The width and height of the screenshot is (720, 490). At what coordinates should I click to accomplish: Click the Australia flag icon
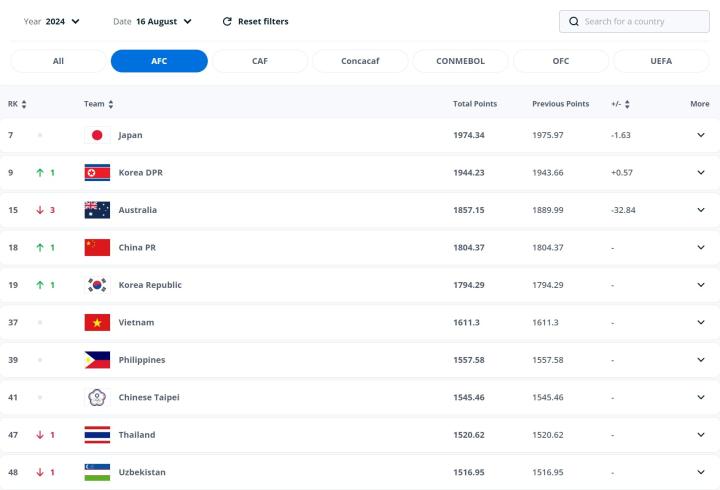coord(97,210)
